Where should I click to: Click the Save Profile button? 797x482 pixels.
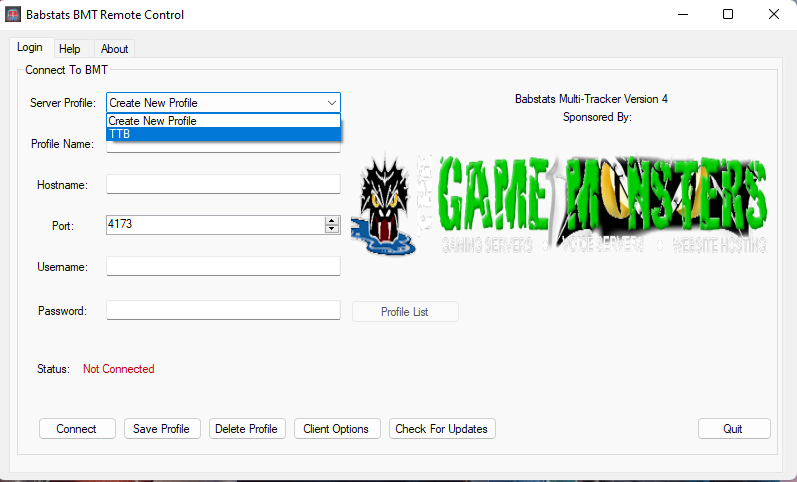pyautogui.click(x=162, y=429)
